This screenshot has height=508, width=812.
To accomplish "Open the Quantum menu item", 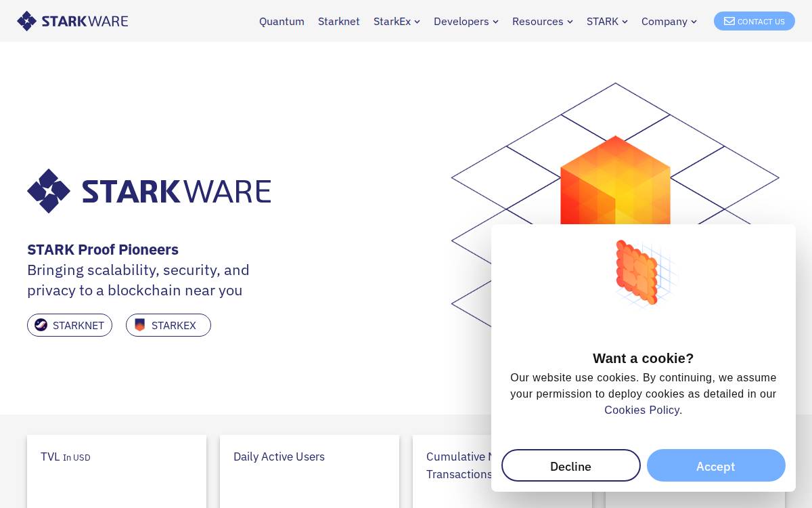I will 281,21.
